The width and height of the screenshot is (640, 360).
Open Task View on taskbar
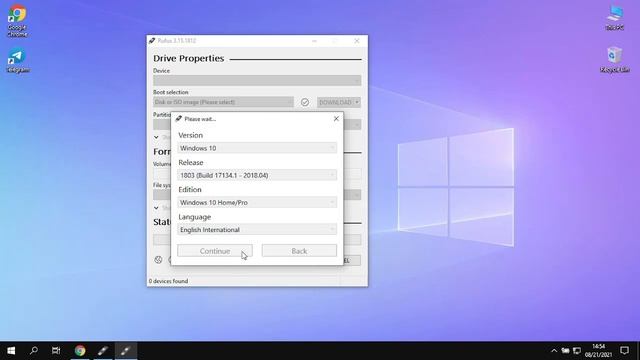pos(56,351)
